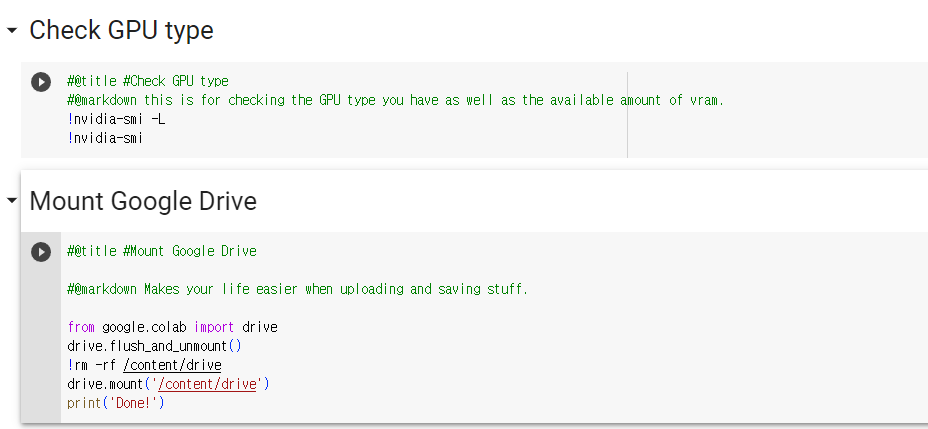
Task: Click the form divider in the GPU cell
Action: pyautogui.click(x=627, y=115)
